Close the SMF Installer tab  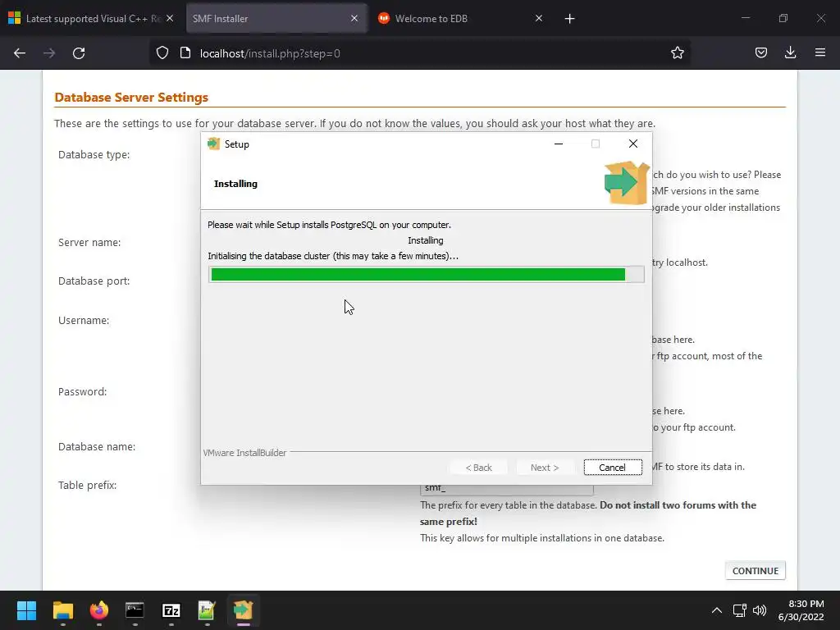354,18
